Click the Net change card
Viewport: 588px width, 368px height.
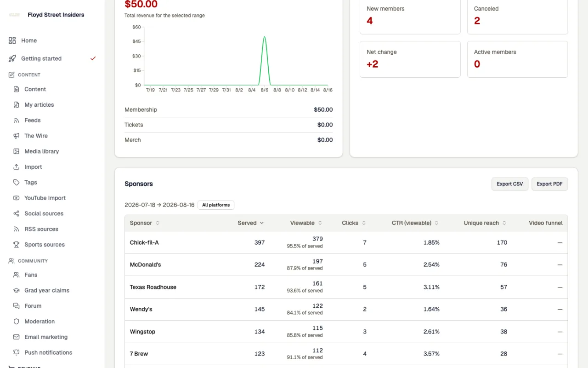pyautogui.click(x=410, y=59)
